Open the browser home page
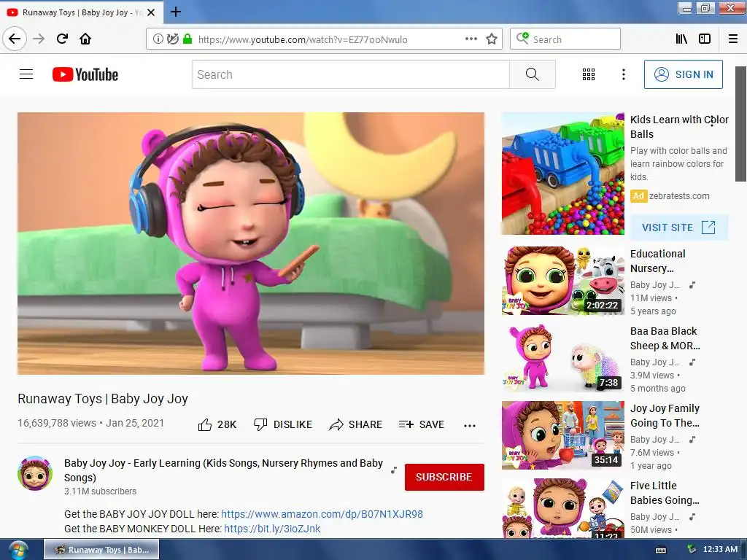Image resolution: width=747 pixels, height=560 pixels. [85, 39]
